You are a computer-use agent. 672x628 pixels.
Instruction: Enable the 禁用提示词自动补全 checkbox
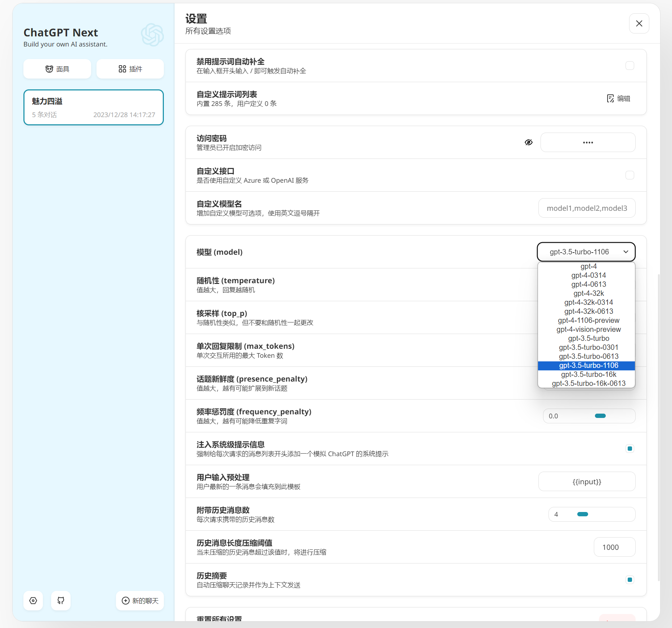(x=630, y=66)
